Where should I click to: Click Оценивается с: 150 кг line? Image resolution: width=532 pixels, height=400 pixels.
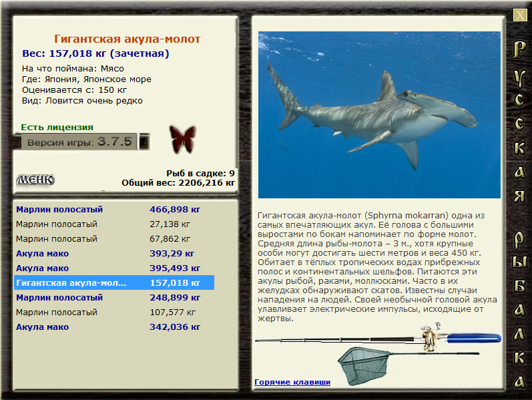pos(74,90)
